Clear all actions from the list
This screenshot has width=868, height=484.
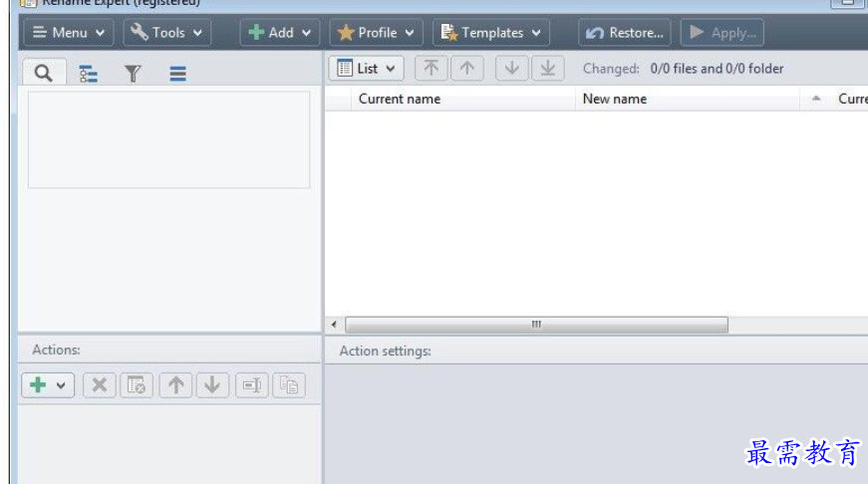(137, 385)
